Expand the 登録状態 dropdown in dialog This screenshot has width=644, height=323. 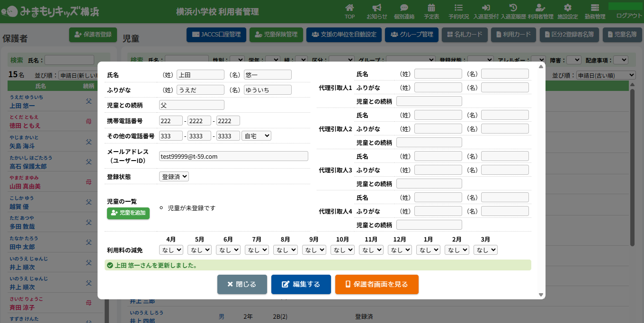point(174,177)
